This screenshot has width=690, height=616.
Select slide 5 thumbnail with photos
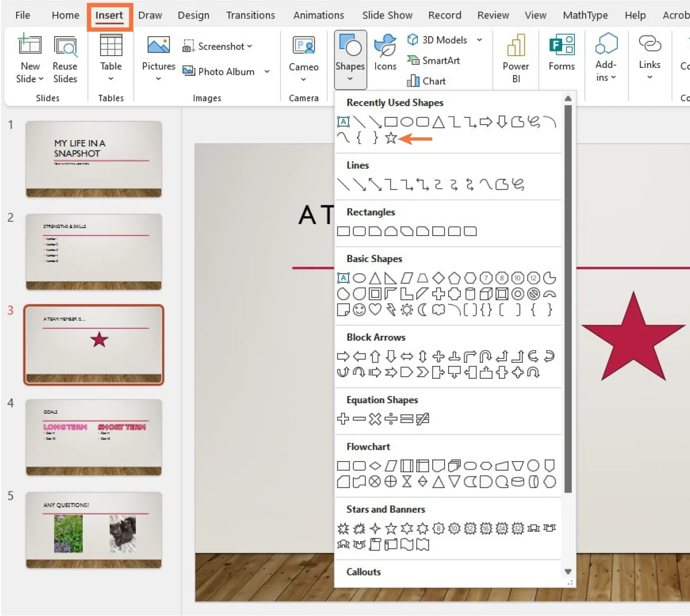(93, 530)
